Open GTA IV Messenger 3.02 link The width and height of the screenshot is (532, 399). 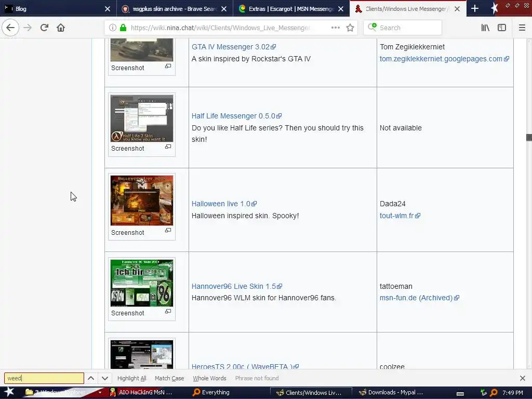point(234,47)
